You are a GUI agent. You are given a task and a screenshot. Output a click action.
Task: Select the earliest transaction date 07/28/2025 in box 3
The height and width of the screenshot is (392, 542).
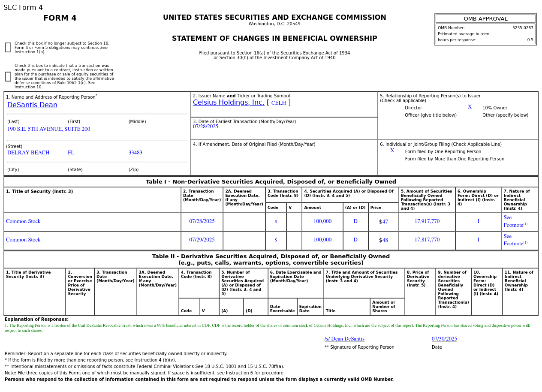[x=205, y=127]
